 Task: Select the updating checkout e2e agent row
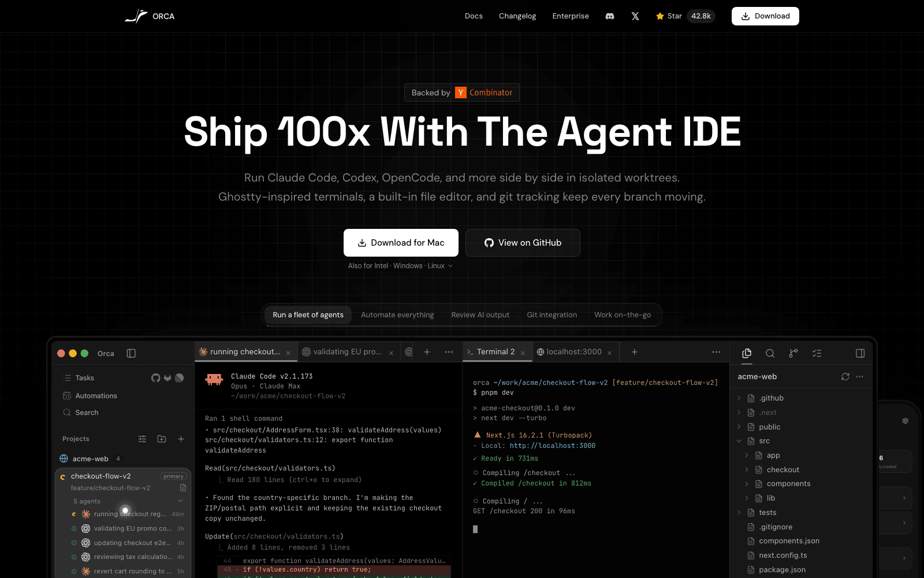pyautogui.click(x=127, y=543)
